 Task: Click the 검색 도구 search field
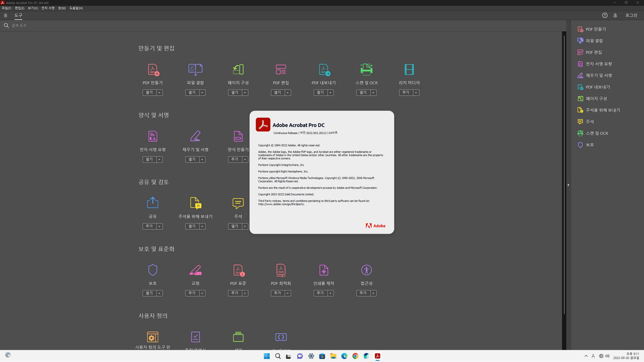[x=19, y=25]
